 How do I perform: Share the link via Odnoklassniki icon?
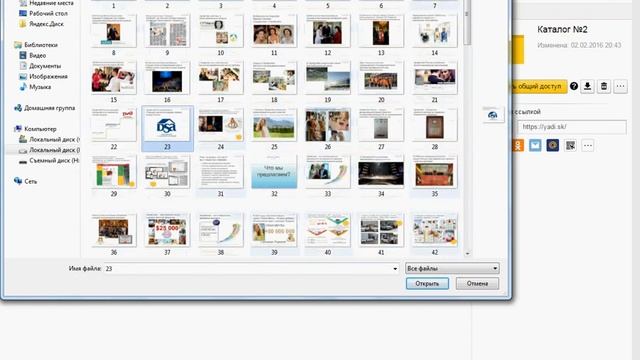click(518, 145)
